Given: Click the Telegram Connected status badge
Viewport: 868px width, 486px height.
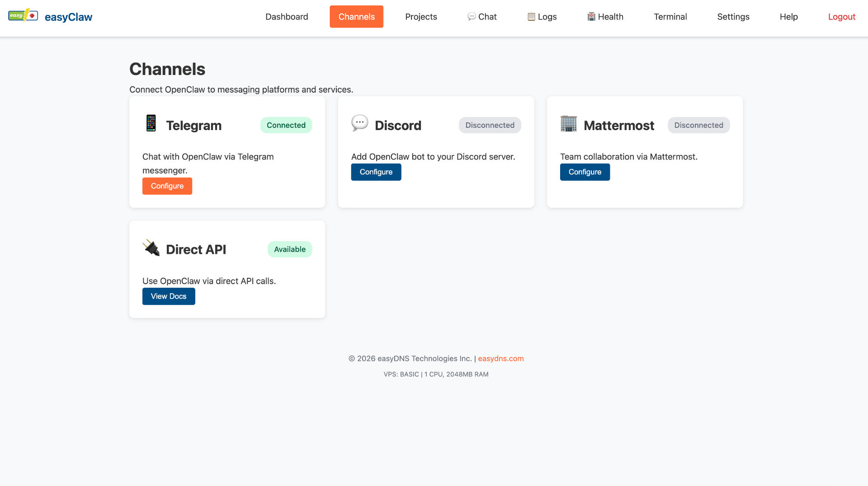Looking at the screenshot, I should [x=286, y=125].
